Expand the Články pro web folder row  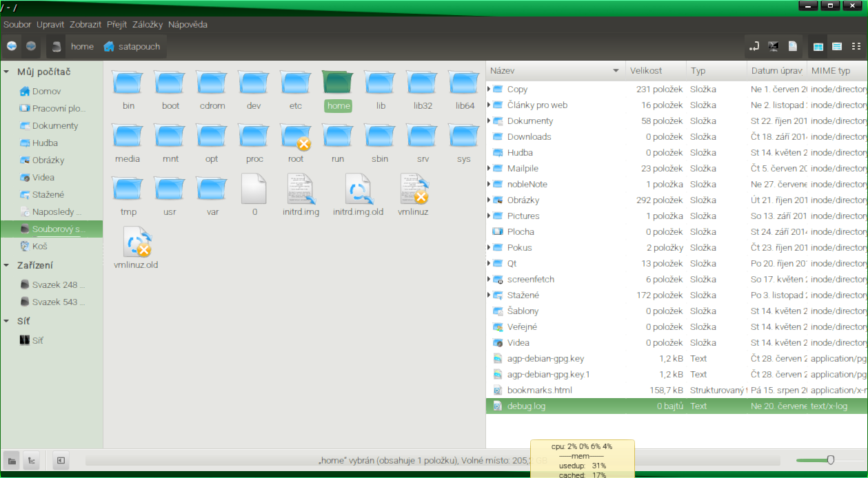pos(489,105)
